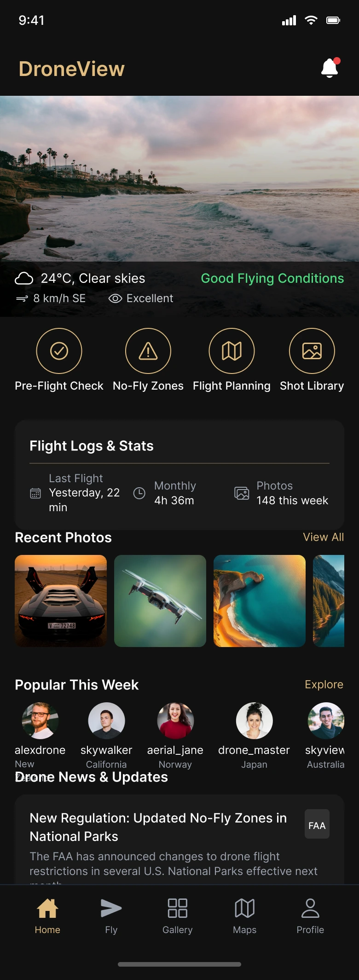Tap the Last Flight calendar icon

tap(35, 493)
